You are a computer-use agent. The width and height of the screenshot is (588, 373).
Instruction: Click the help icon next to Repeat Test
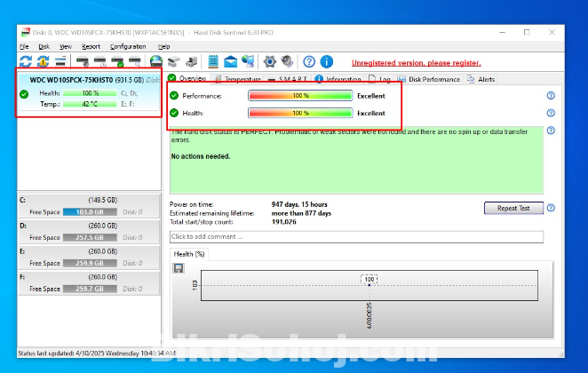click(551, 208)
